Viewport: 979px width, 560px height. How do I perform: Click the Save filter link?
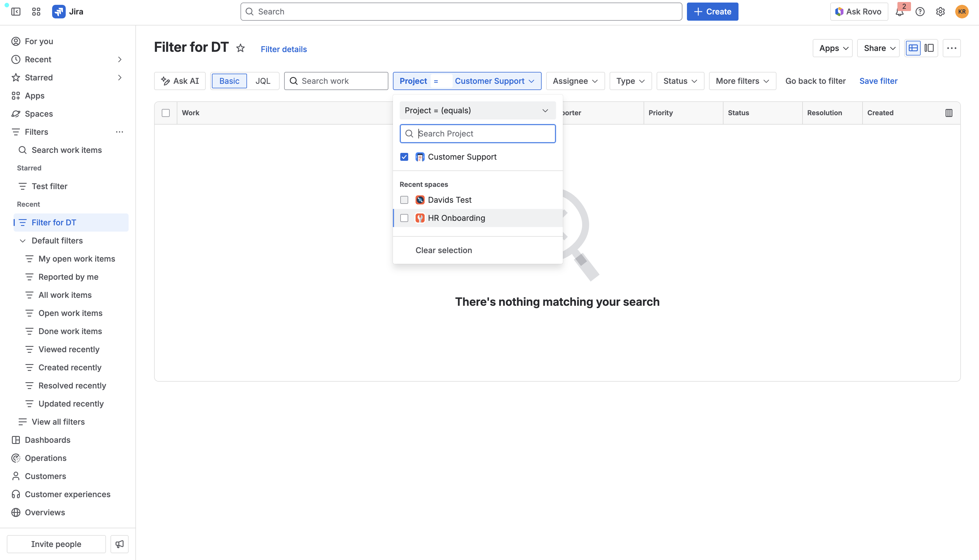pos(878,81)
